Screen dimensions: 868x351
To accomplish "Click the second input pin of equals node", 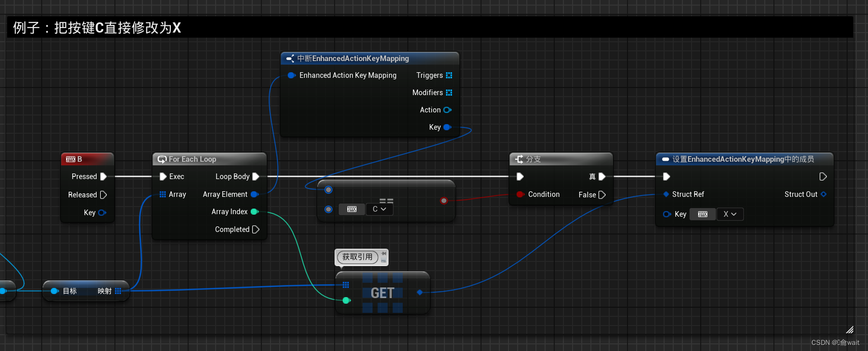I will 328,209.
